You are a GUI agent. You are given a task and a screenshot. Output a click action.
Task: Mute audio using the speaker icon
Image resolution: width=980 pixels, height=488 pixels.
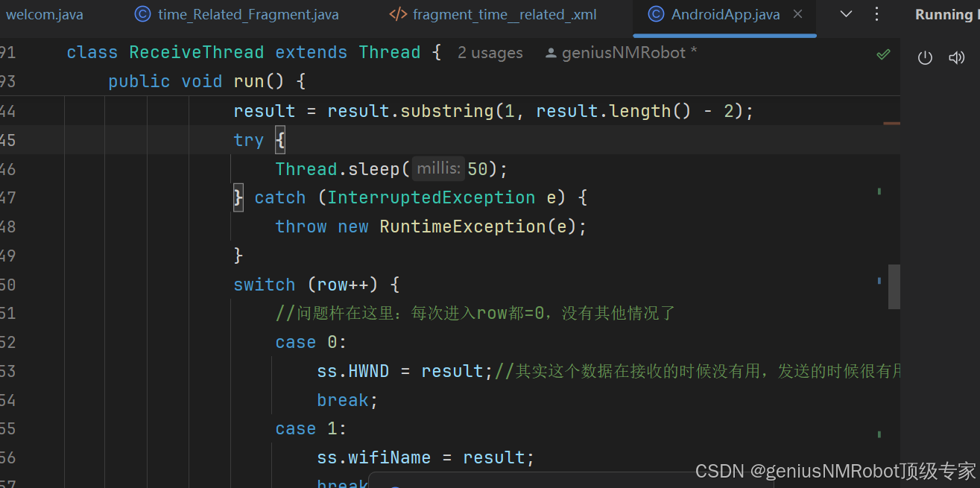(x=957, y=57)
